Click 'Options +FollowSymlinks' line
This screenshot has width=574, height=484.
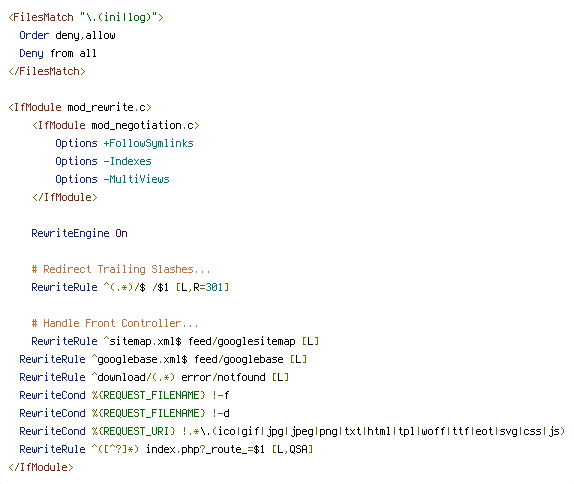(124, 143)
